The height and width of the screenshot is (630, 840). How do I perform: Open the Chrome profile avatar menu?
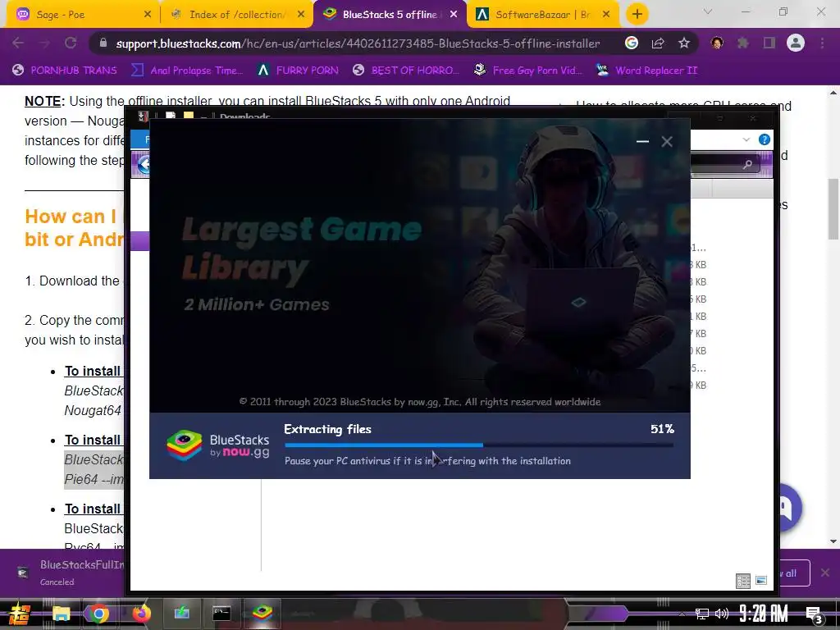click(x=796, y=43)
